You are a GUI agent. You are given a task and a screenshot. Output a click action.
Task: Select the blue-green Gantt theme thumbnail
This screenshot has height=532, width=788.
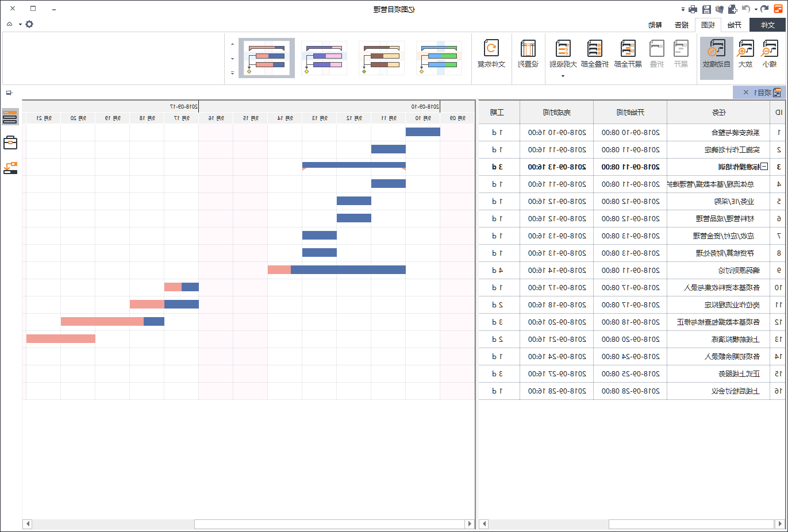(439, 58)
